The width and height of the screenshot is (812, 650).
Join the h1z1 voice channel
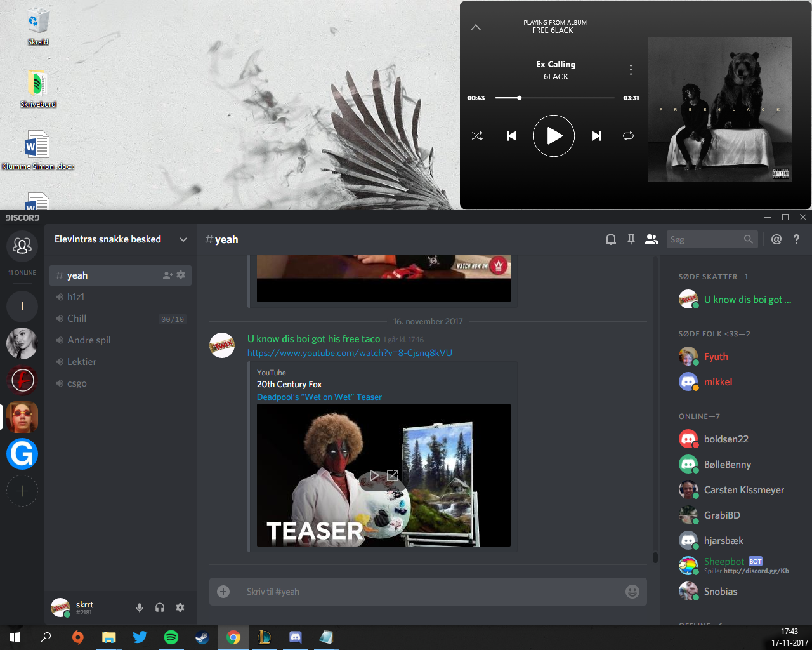[121, 297]
